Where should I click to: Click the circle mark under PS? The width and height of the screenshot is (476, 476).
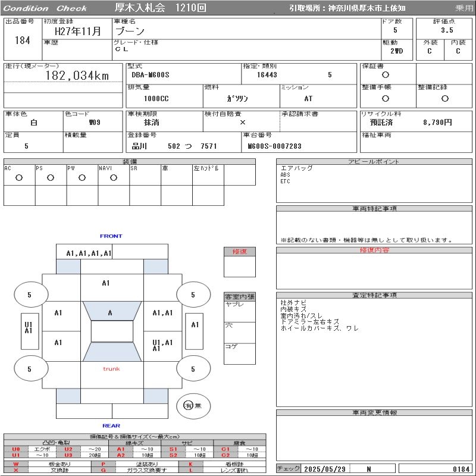51,178
